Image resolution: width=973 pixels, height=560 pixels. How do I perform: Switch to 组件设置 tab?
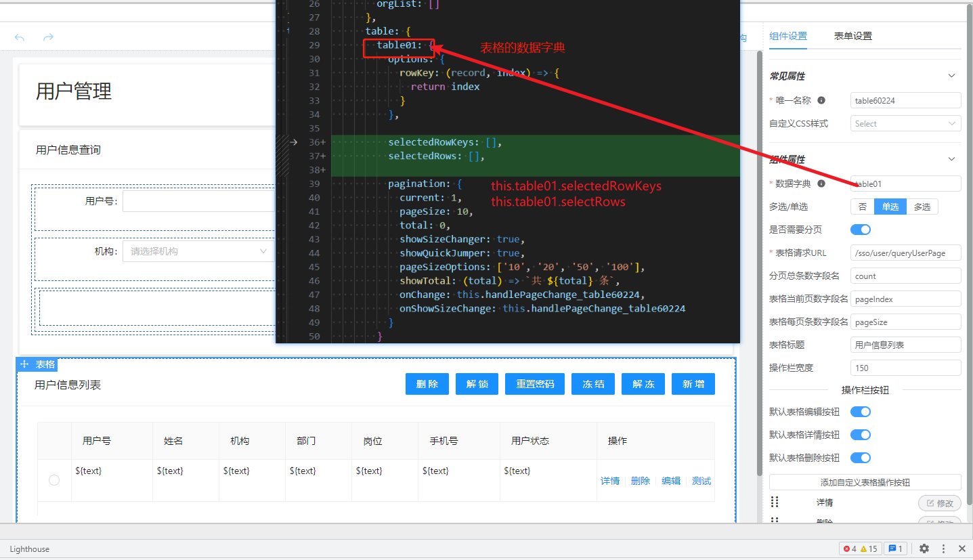pyautogui.click(x=788, y=36)
